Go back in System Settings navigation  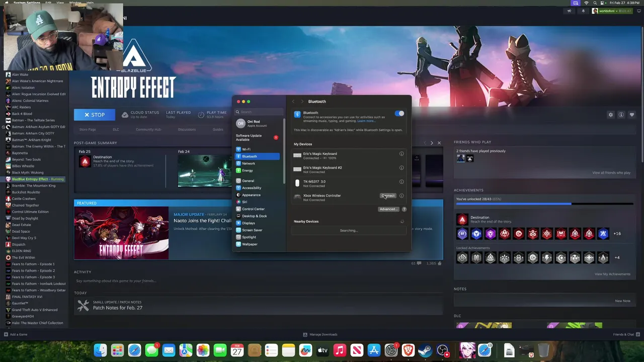point(293,102)
